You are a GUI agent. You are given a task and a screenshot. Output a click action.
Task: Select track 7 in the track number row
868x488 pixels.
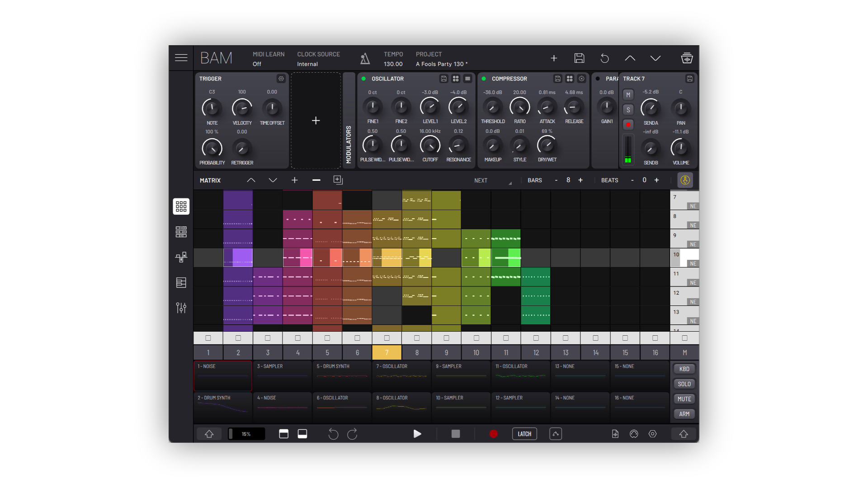(387, 352)
